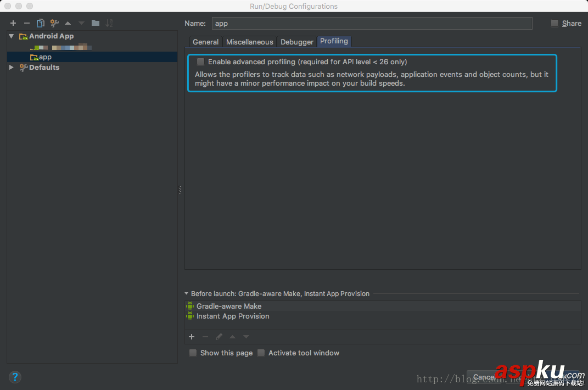Remove before launch task minus icon
This screenshot has height=390, width=588.
click(205, 337)
